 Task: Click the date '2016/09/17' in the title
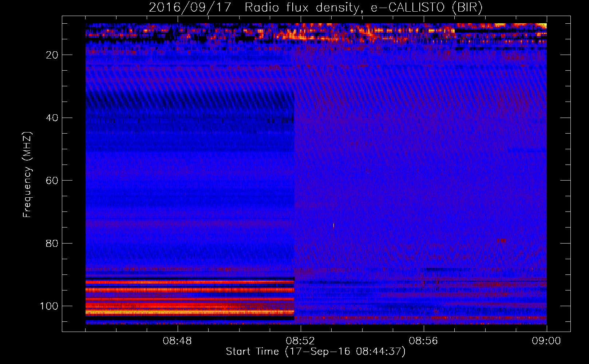point(190,7)
